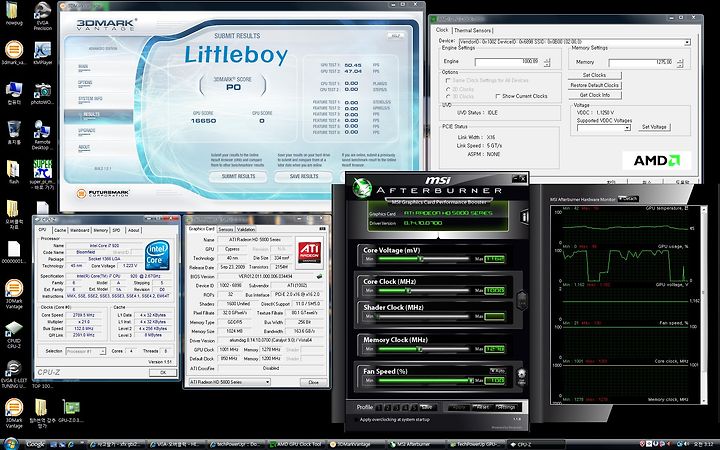Open the Device dropdown in AMD Clock Tool
The image size is (720, 450).
click(575, 42)
